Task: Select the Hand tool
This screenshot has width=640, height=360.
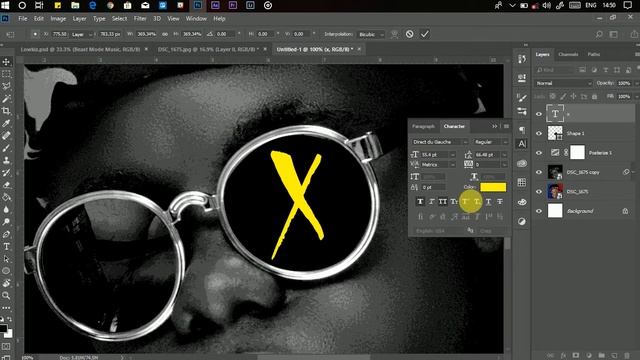Action: click(x=6, y=283)
